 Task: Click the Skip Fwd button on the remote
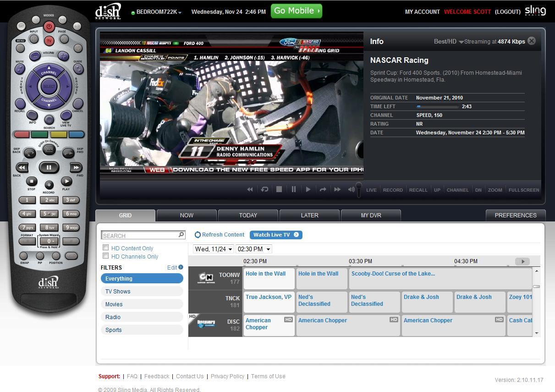coord(68,153)
